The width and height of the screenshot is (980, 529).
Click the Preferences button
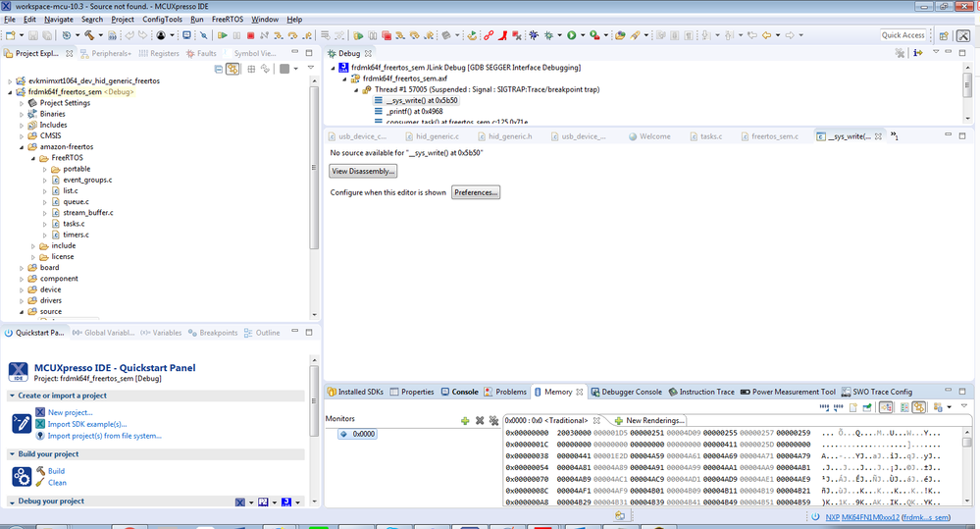[476, 192]
